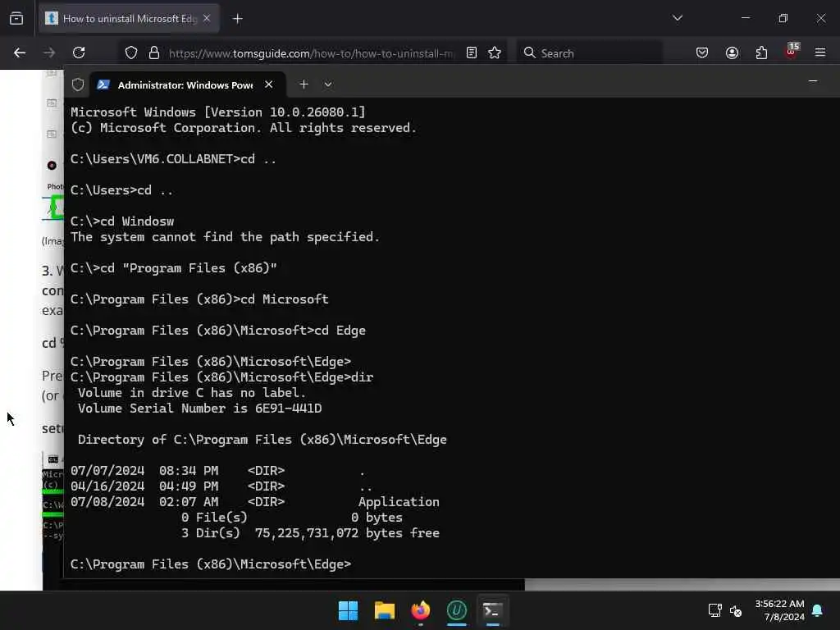Close the Administrator: Windows PowerShell terminal tab
The height and width of the screenshot is (630, 840).
pos(269,84)
